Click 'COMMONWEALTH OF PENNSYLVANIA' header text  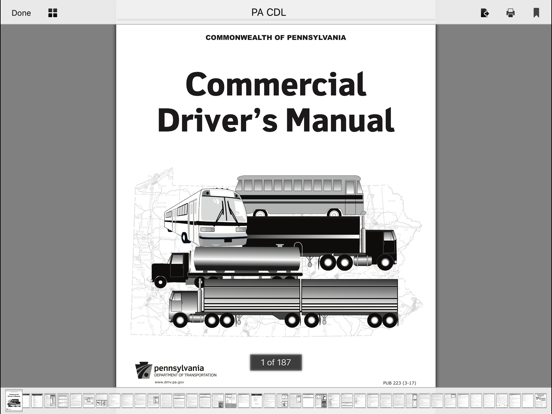(276, 38)
